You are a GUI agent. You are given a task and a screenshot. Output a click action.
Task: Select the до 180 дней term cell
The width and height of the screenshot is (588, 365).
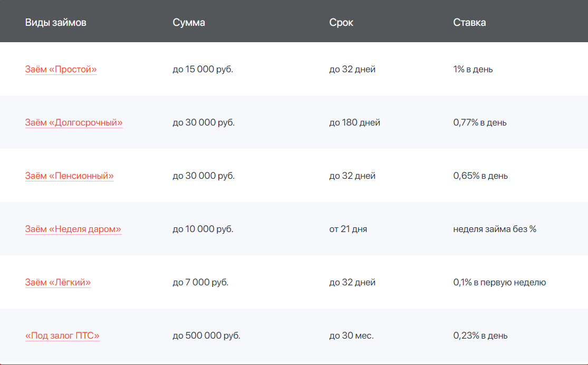click(354, 122)
